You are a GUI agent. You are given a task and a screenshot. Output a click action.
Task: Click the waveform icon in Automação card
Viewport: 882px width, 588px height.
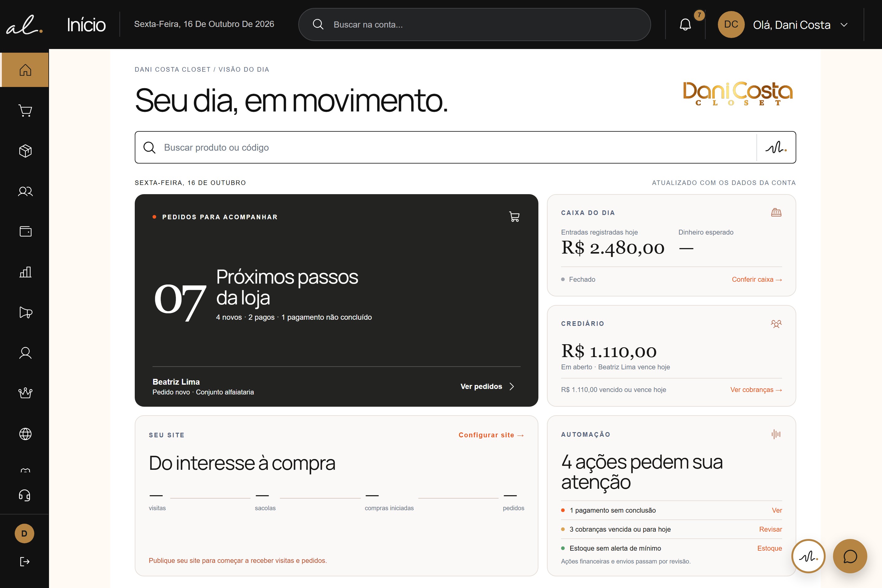[776, 434]
